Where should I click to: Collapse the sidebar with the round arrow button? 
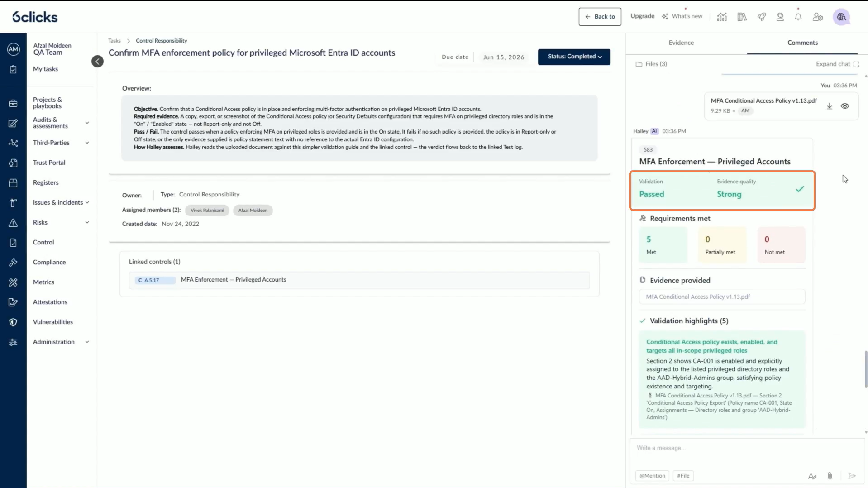[x=97, y=62]
